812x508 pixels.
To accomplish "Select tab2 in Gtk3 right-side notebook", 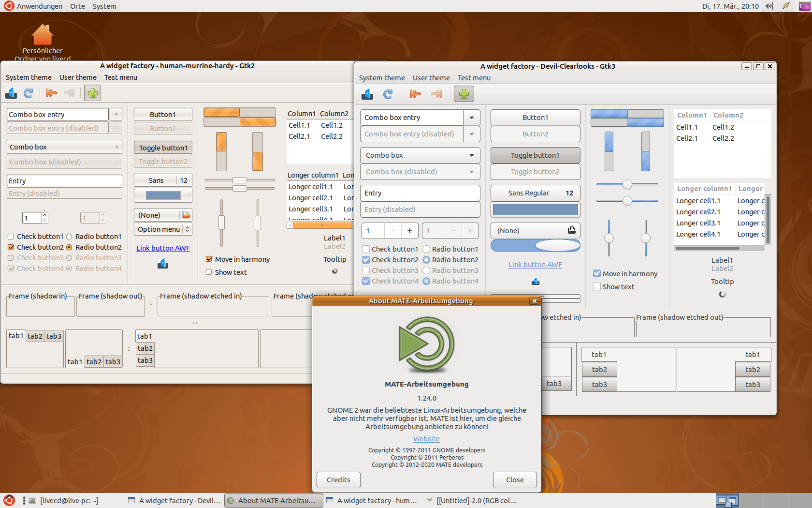I will click(x=753, y=370).
